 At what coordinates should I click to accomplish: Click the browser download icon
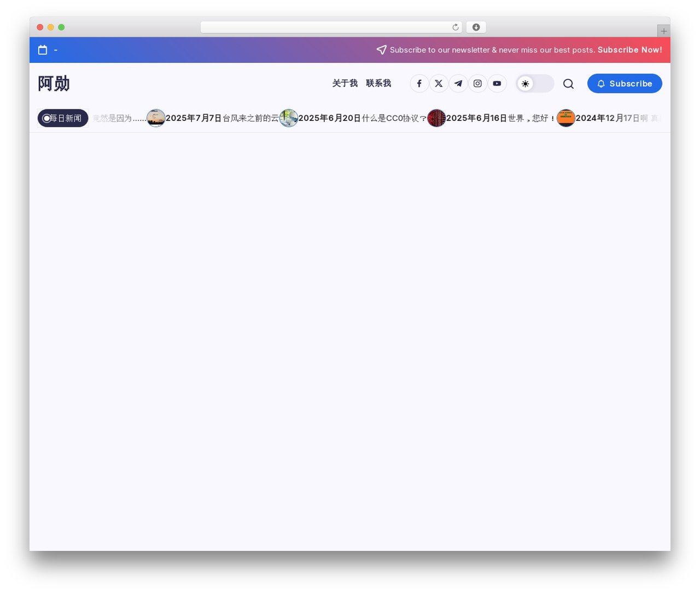476,27
